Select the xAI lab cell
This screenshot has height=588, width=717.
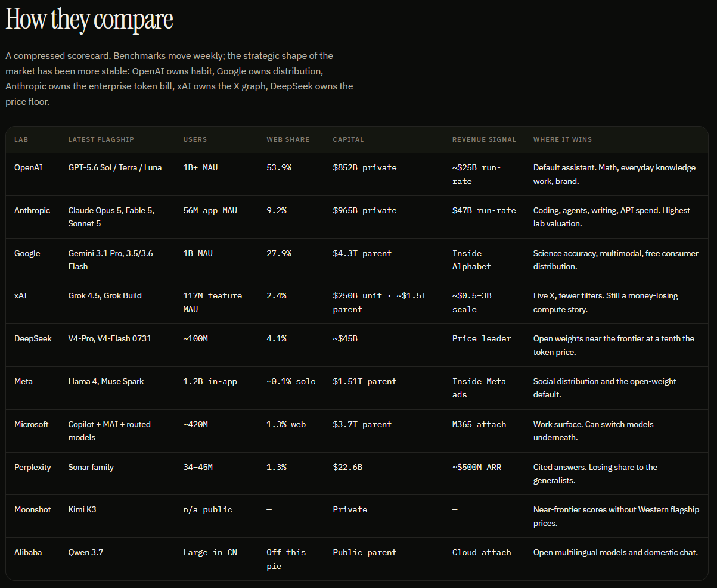pyautogui.click(x=21, y=295)
